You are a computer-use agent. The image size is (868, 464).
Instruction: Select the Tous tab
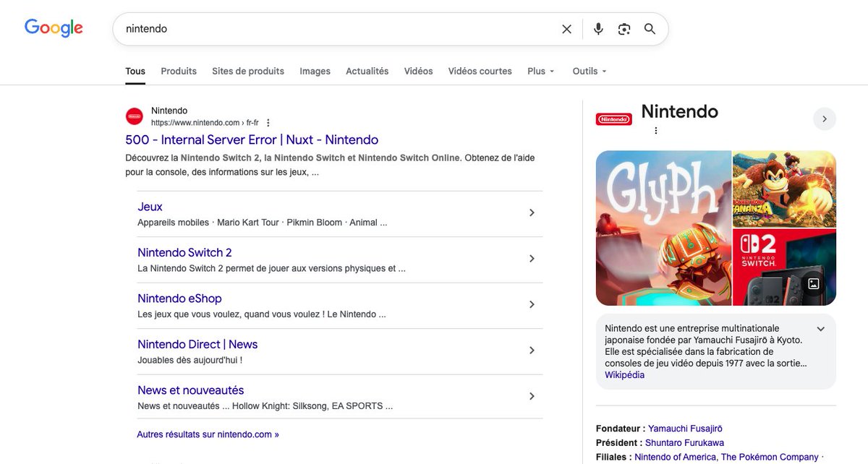pyautogui.click(x=135, y=71)
